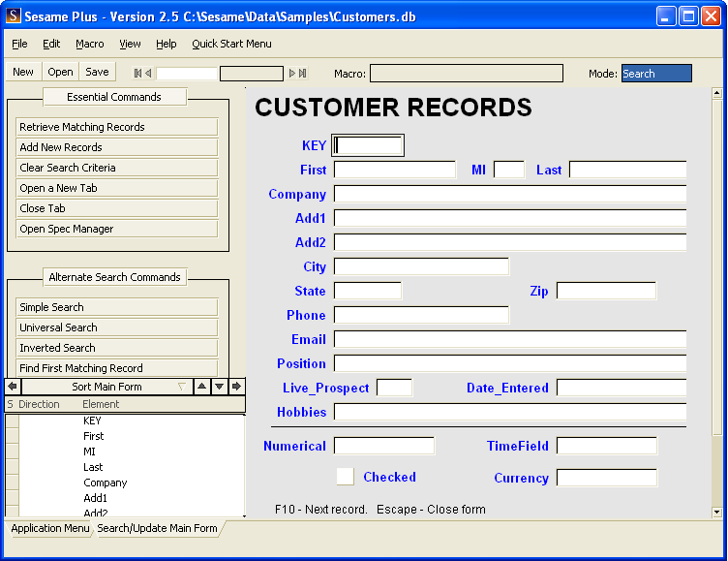
Task: Click into the Date_Entered field
Action: pos(622,388)
